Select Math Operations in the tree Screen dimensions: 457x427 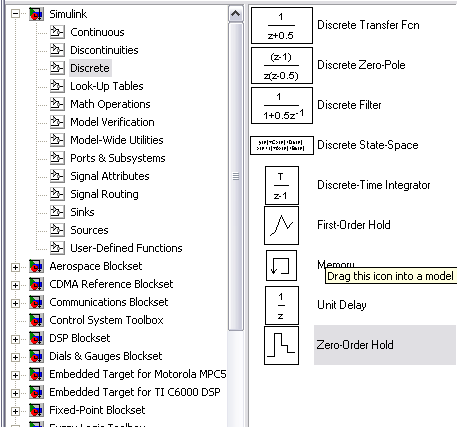click(110, 104)
